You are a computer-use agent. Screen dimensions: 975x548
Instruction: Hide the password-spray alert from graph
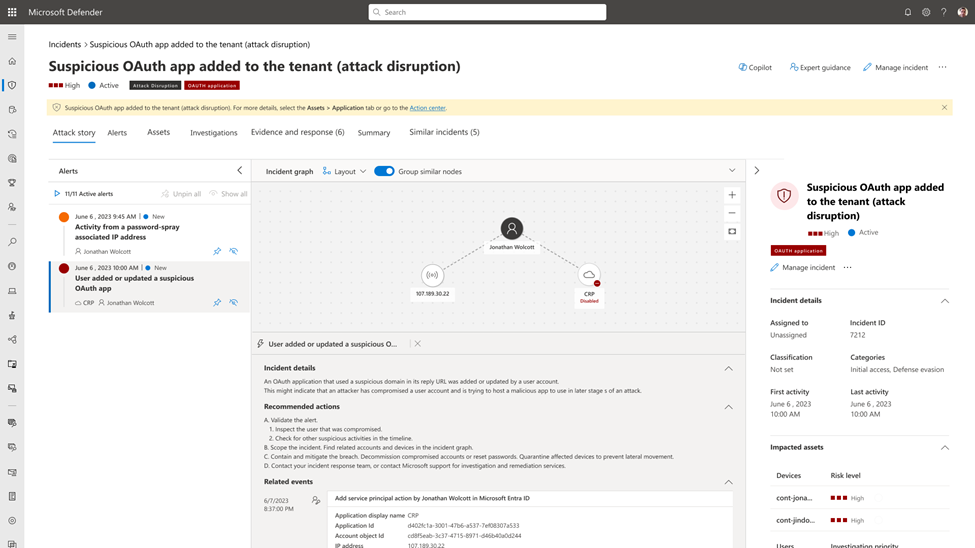point(233,251)
